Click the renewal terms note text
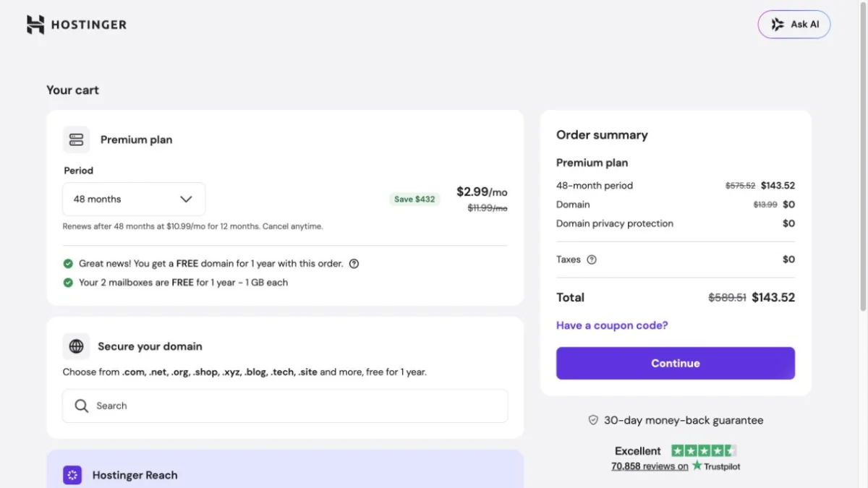868x488 pixels. [x=193, y=226]
